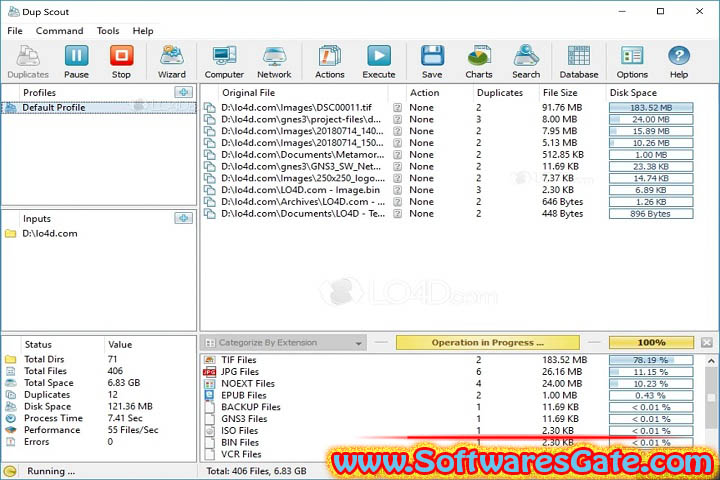Open the Wizard tool

tap(172, 62)
